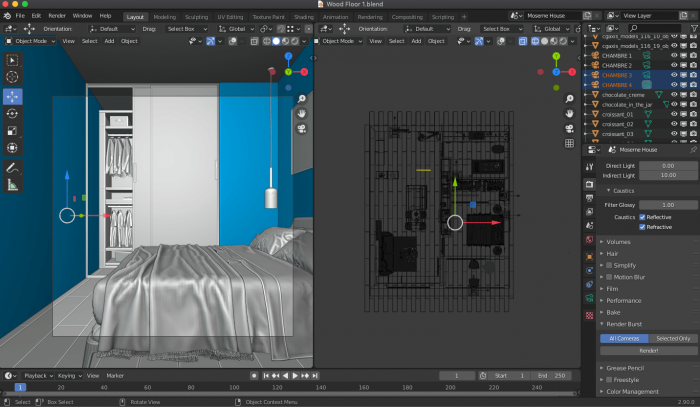The height and width of the screenshot is (407, 700).
Task: Select the Rotate tool in left toolbar
Action: point(12,114)
